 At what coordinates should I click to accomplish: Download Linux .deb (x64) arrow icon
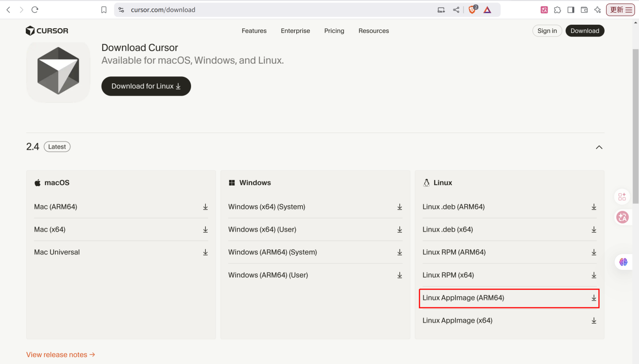coord(594,230)
